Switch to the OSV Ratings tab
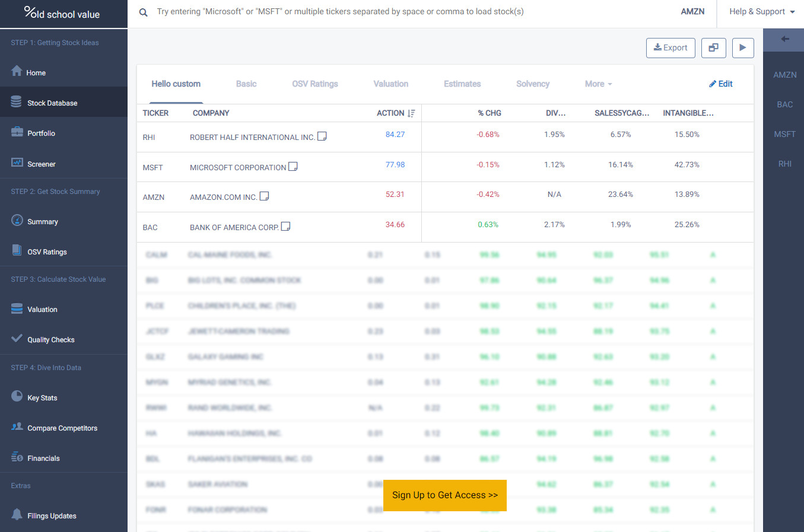Image resolution: width=804 pixels, height=532 pixels. 314,84
